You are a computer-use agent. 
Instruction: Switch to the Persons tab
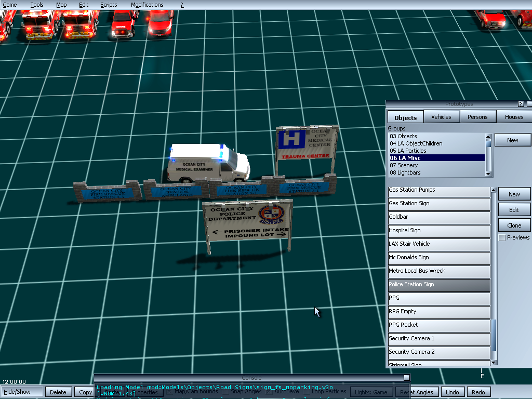coord(477,117)
